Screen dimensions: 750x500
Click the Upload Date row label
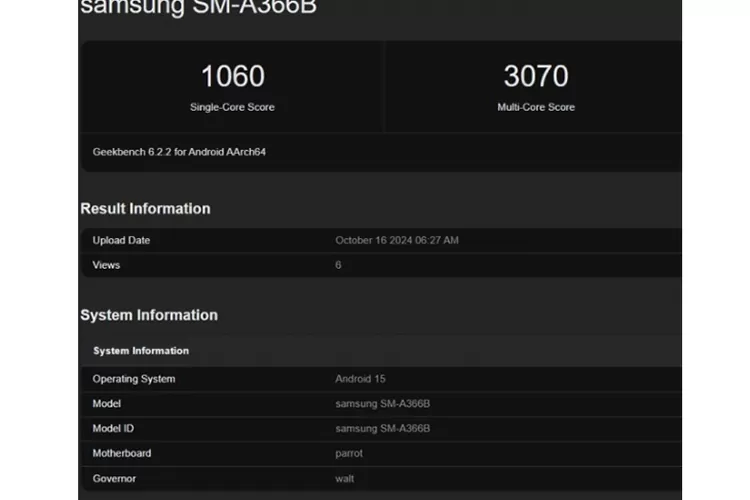point(121,240)
